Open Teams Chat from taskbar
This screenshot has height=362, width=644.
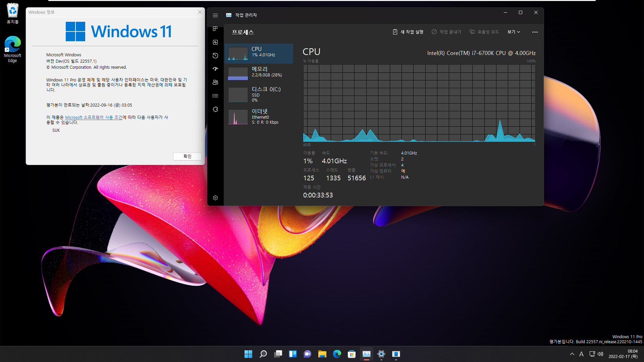point(307,354)
